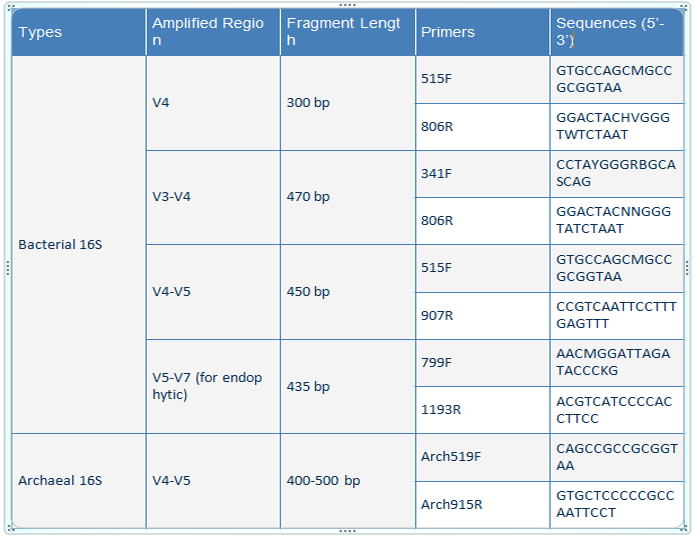Screen dimensions: 695x537
Task: Click the Arch519F primer cell
Action: [x=481, y=457]
